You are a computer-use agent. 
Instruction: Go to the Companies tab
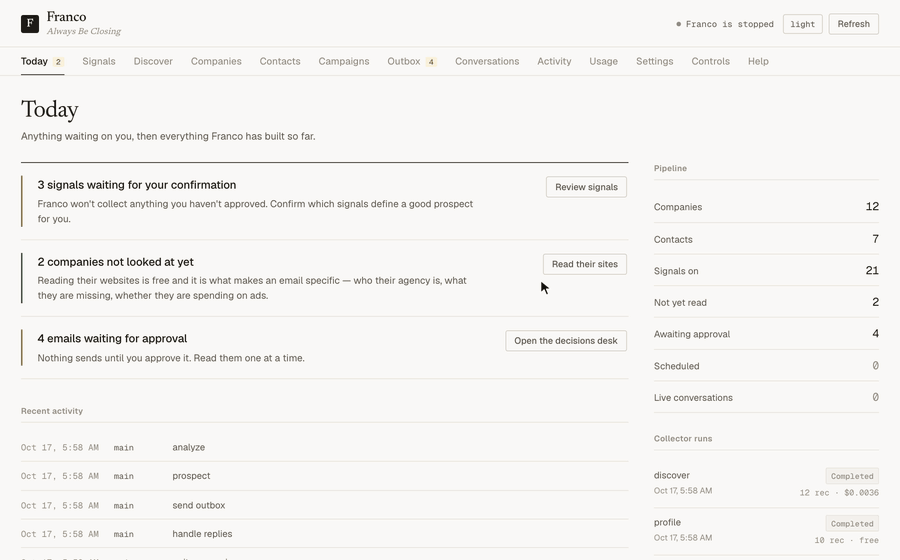coord(216,61)
